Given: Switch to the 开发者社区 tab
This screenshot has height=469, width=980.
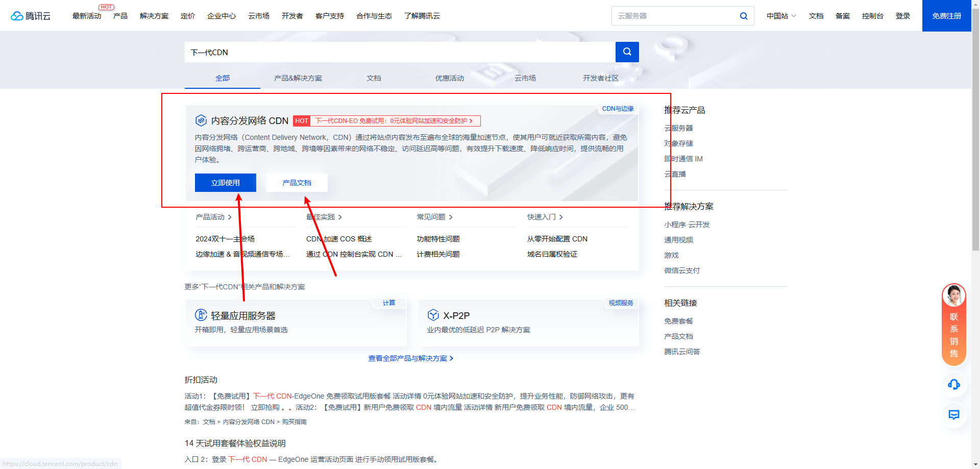Looking at the screenshot, I should [601, 78].
